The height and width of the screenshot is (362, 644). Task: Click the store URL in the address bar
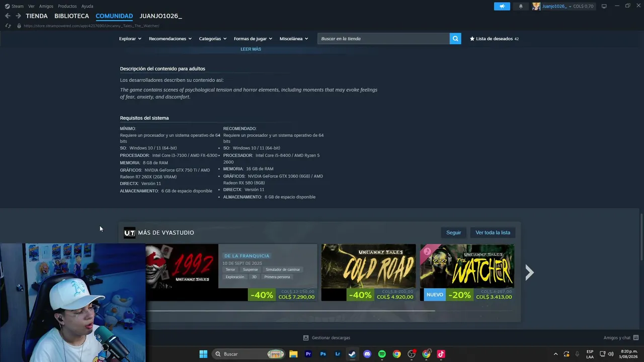pos(92,26)
